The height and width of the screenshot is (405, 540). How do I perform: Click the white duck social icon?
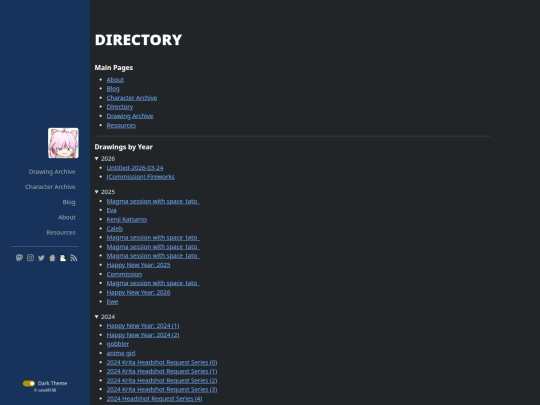tap(63, 258)
